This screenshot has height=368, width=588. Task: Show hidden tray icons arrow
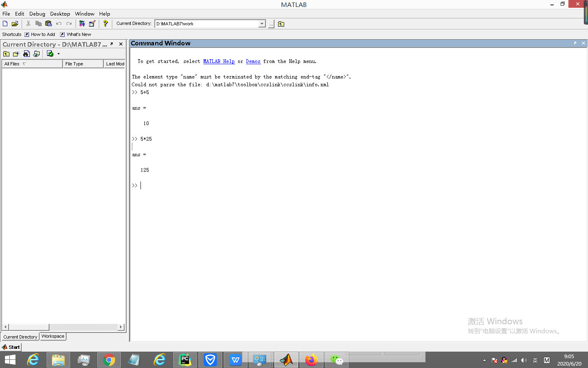[484, 360]
